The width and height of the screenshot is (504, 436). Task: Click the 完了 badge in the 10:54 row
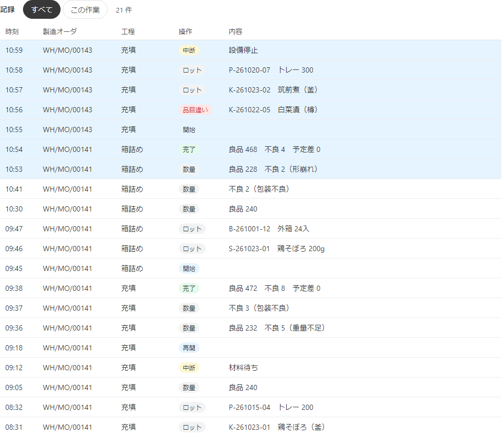[189, 150]
